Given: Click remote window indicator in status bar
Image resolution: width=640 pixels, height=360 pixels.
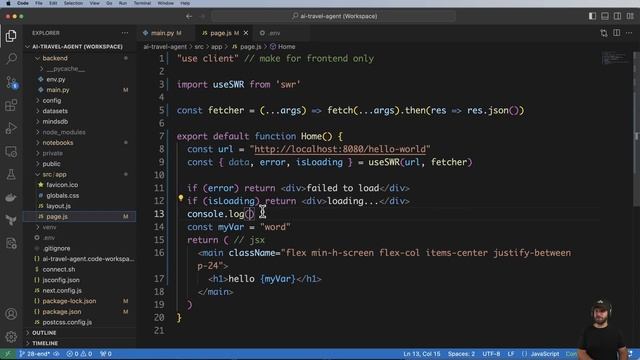Looking at the screenshot, I should click(x=8, y=354).
